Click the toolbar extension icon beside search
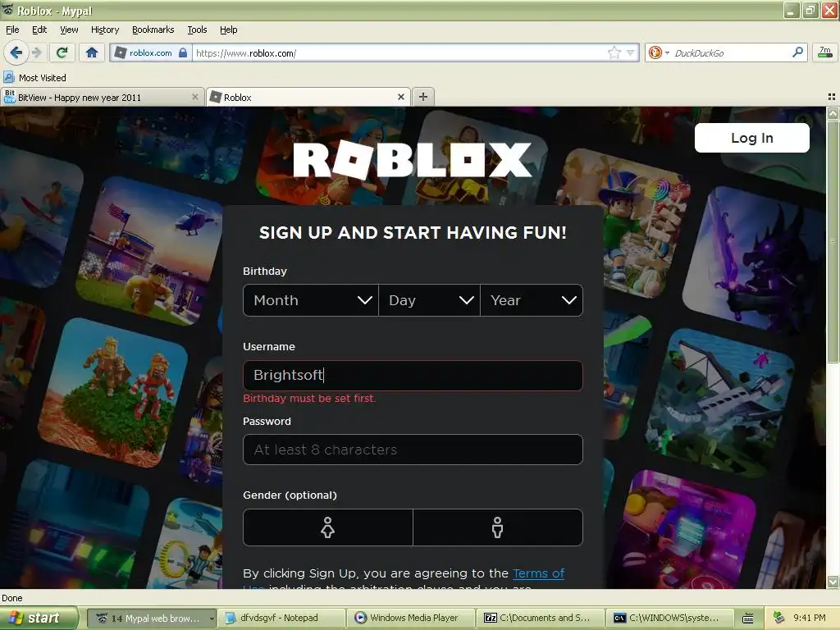 pyautogui.click(x=825, y=52)
